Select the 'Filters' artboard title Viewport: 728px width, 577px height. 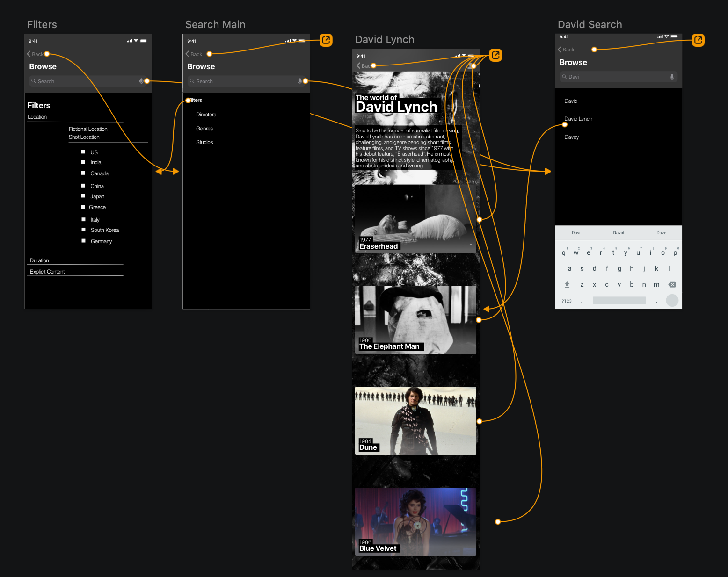(x=42, y=25)
